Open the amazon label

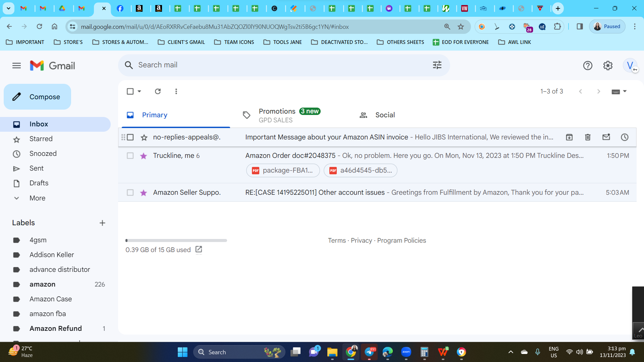[x=42, y=284]
